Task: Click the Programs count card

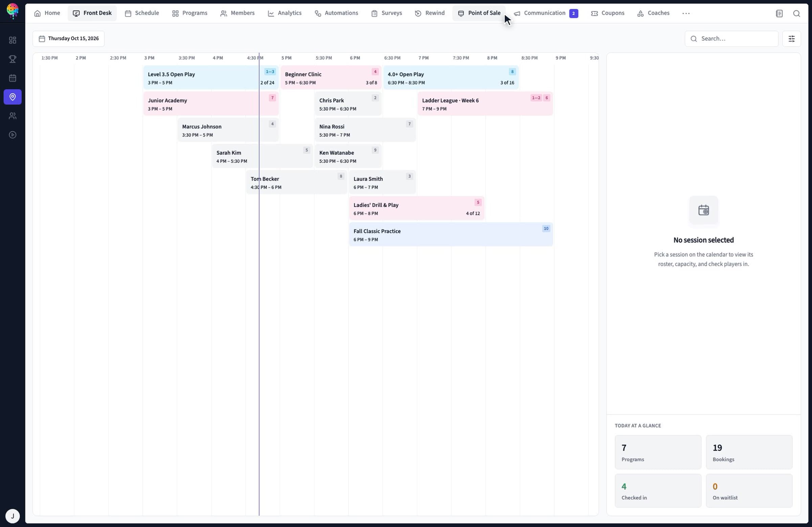Action: coord(658,452)
